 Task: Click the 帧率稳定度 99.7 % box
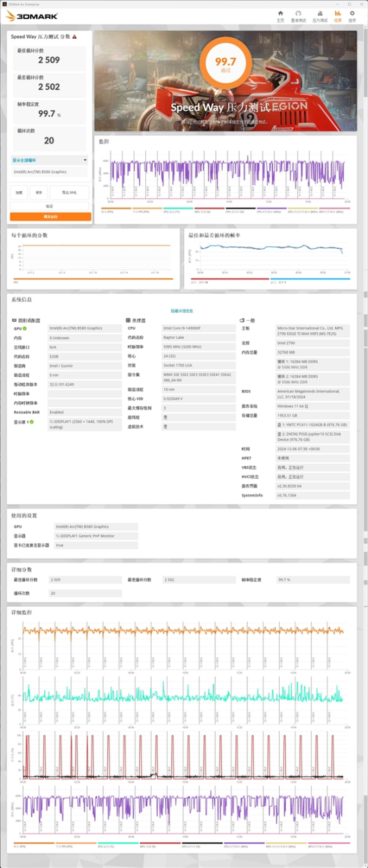click(x=49, y=111)
